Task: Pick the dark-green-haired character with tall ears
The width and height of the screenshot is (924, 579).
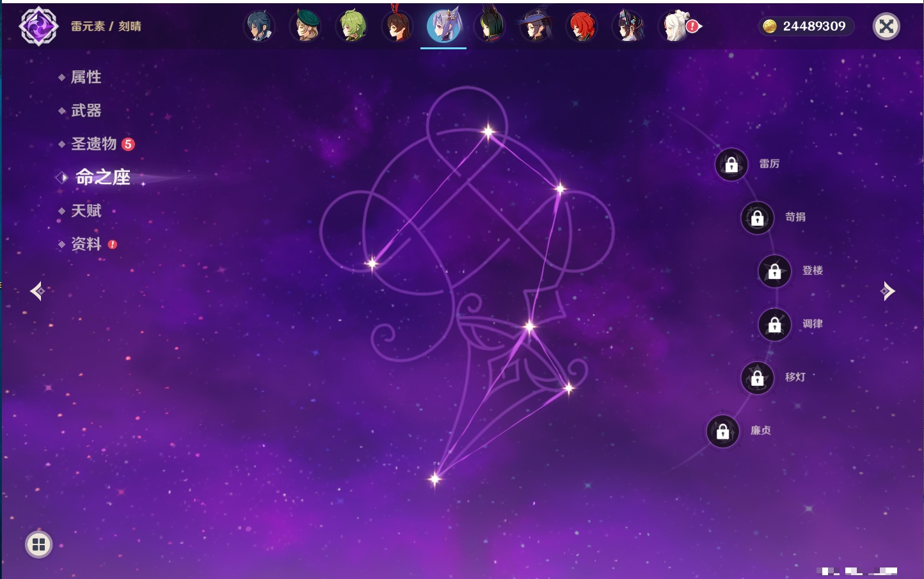Action: [490, 26]
